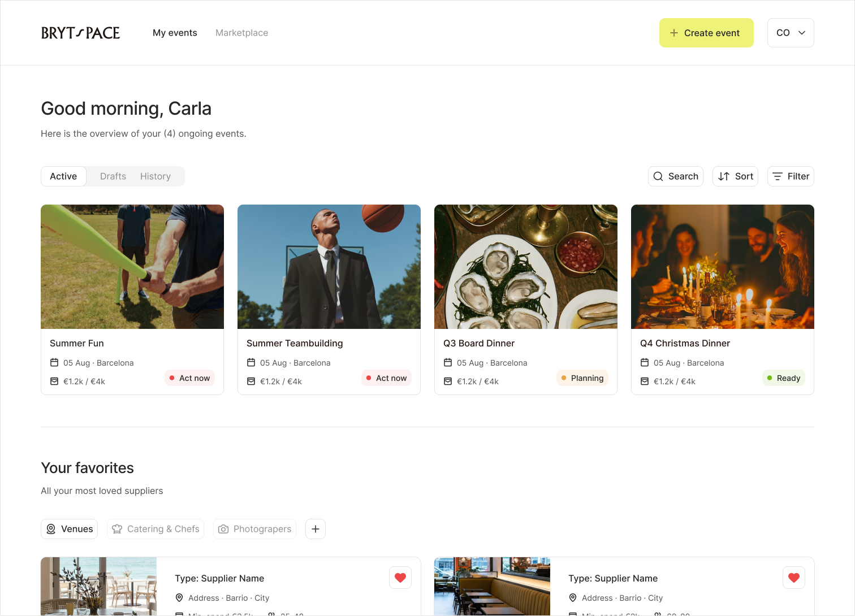Open the Q4 Christmas Dinner event title
Image resolution: width=855 pixels, height=616 pixels.
tap(685, 343)
